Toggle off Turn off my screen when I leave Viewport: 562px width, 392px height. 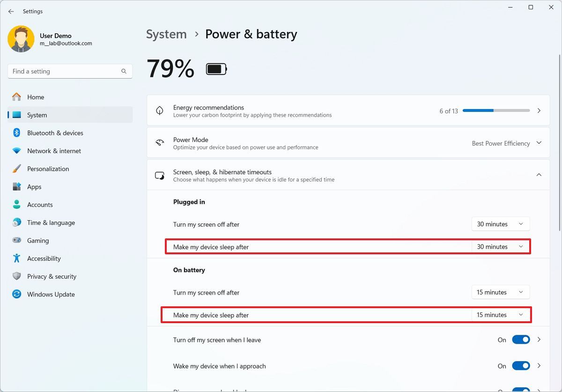pos(521,340)
